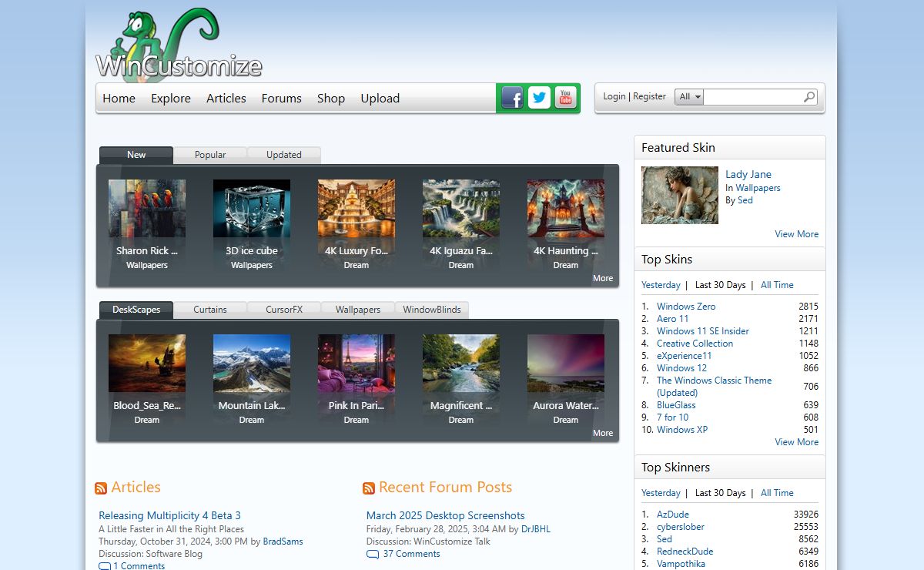Click More in the New skins panel

click(603, 278)
